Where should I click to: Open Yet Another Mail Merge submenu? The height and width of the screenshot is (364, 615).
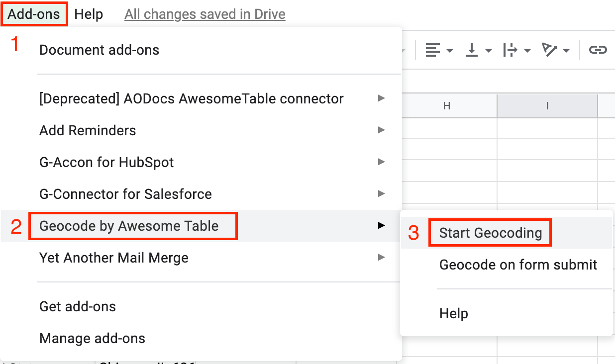click(x=201, y=258)
